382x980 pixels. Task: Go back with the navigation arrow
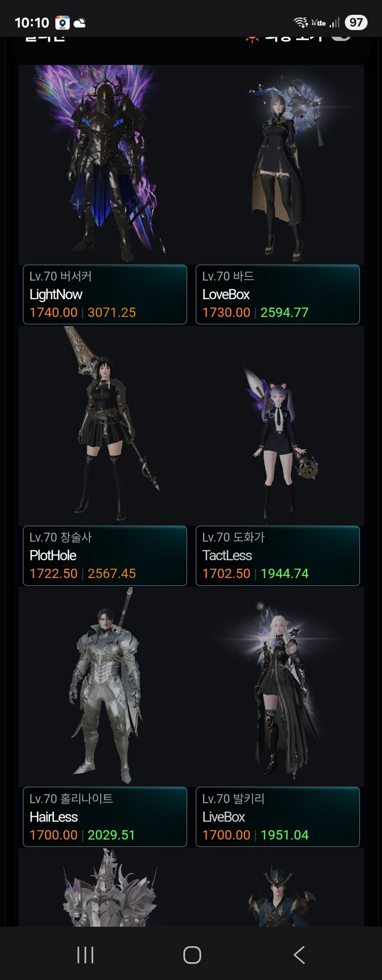[x=299, y=955]
